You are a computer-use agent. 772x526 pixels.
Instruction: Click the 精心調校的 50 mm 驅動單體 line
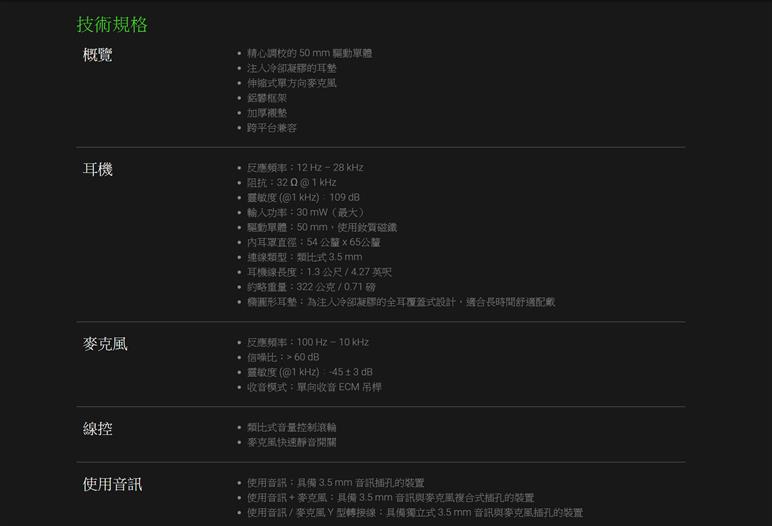309,53
